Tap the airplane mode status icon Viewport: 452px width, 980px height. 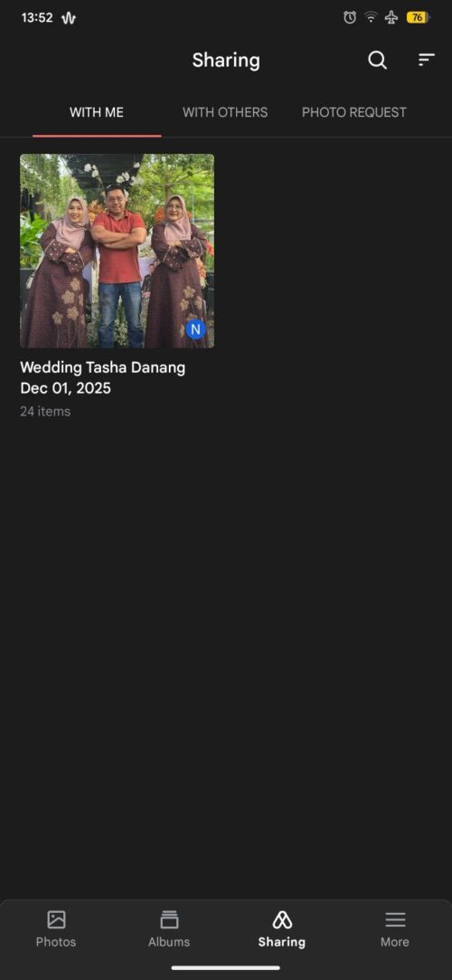point(391,17)
